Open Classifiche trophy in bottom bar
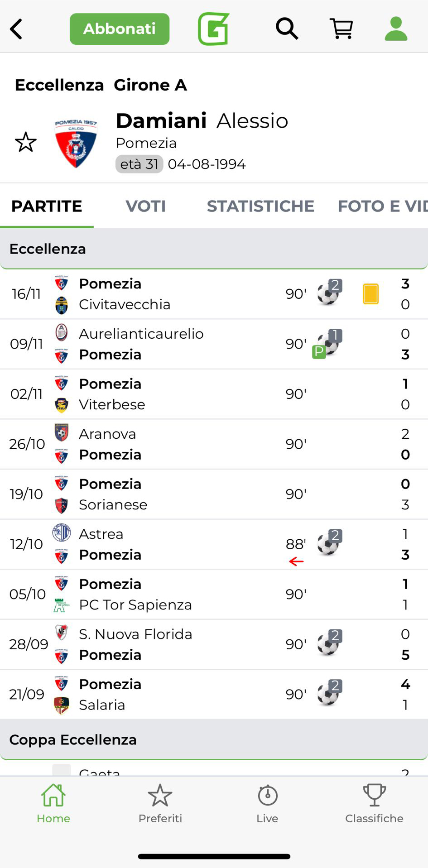The width and height of the screenshot is (428, 868). click(374, 804)
